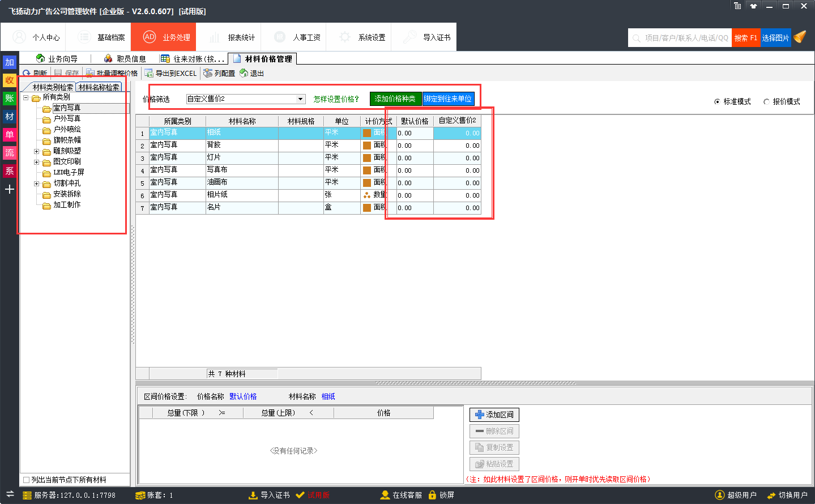Click the 添加区间 button

tap(494, 415)
